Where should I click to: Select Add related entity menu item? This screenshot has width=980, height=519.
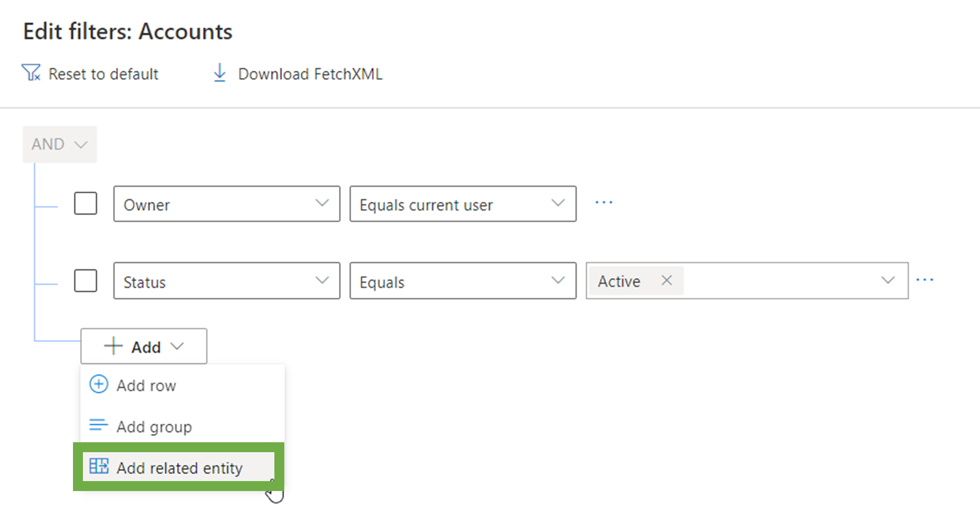click(x=180, y=468)
